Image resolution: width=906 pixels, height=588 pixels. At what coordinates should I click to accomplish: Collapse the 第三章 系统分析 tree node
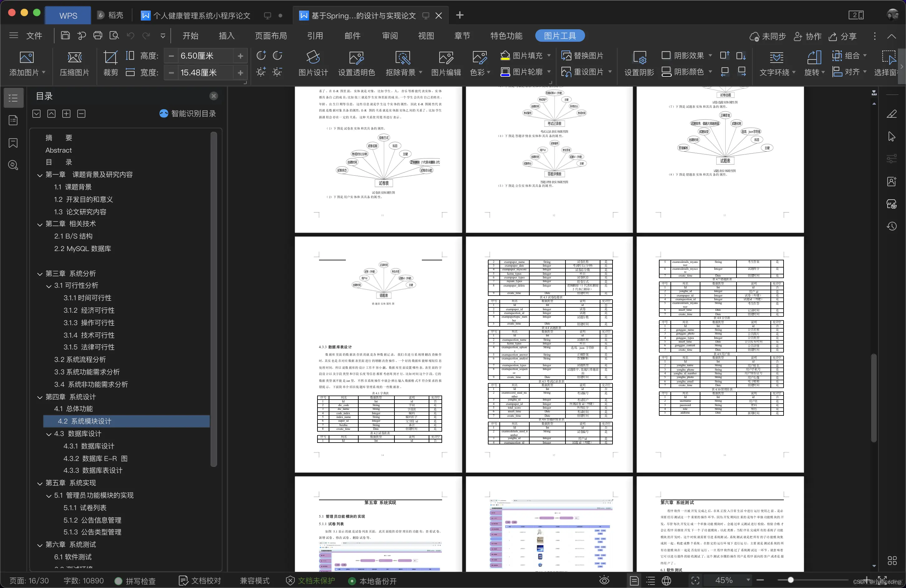[x=40, y=274]
